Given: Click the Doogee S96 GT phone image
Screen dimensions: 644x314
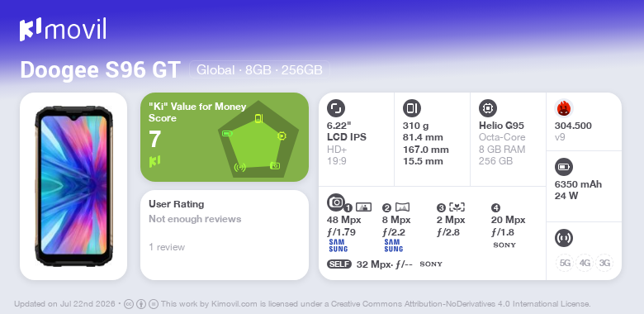Looking at the screenshot, I should [x=73, y=186].
